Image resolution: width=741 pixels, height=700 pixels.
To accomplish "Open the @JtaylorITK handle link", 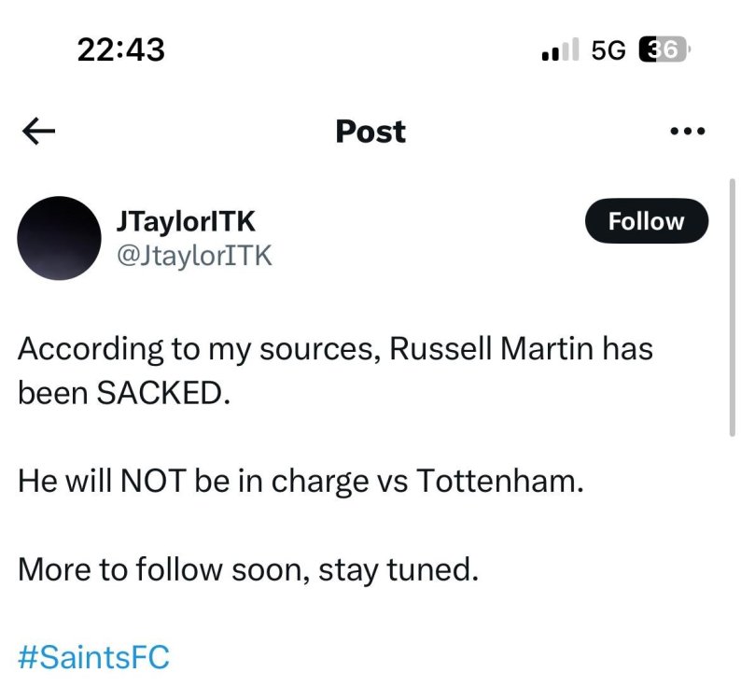I will tap(193, 255).
